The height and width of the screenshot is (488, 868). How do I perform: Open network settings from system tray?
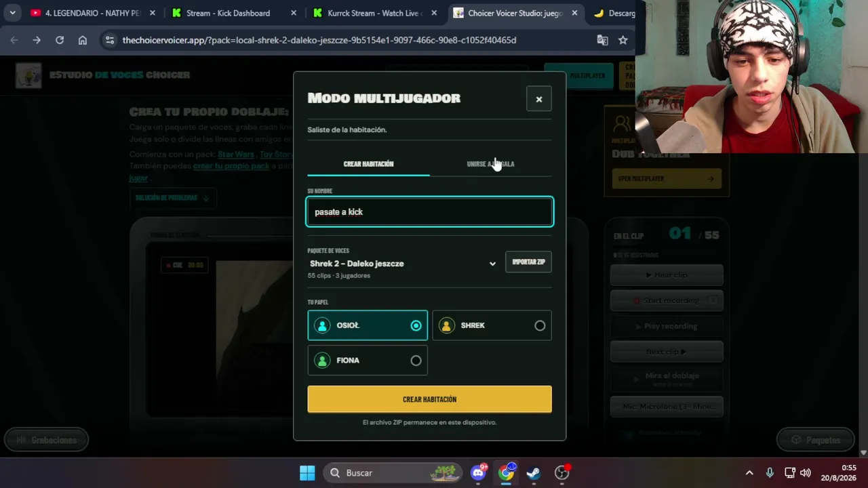790,473
